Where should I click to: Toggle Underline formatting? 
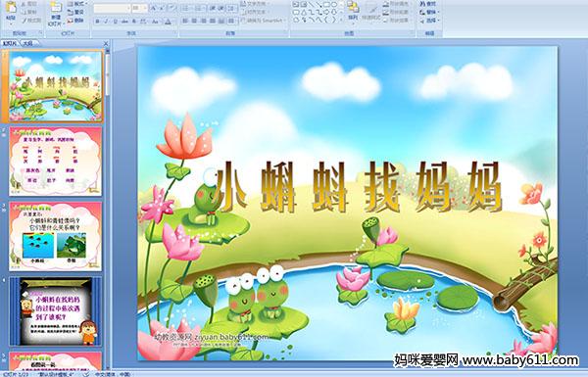(115, 22)
